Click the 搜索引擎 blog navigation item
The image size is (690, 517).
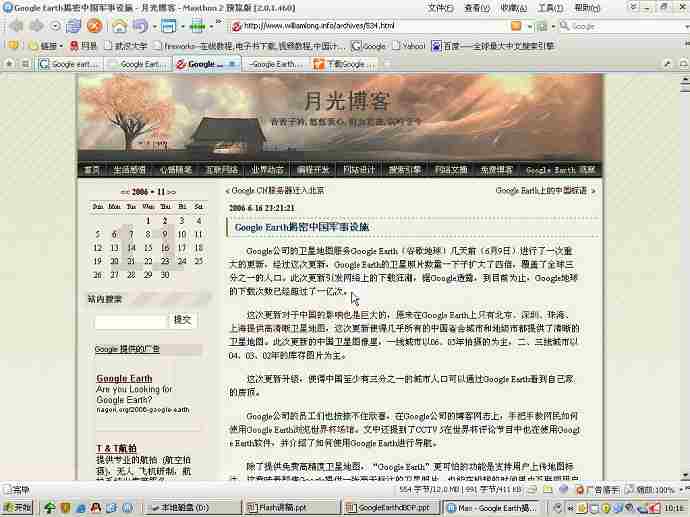click(x=404, y=170)
